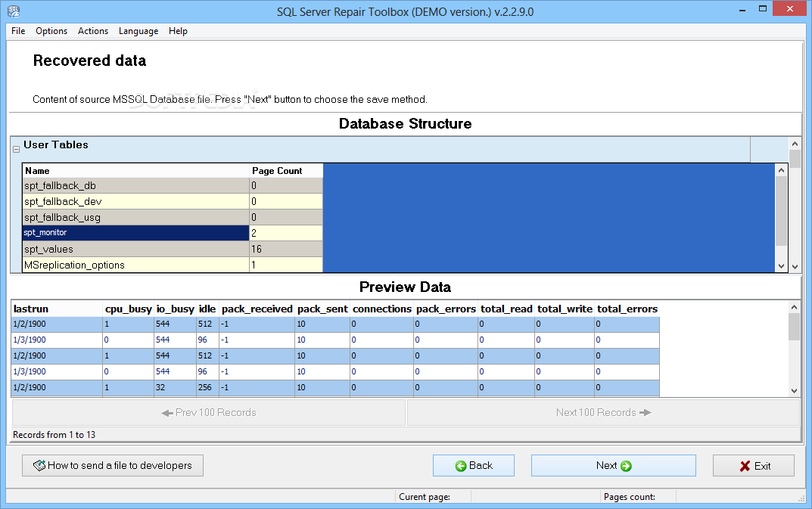Screen dimensions: 812x509
Task: Select the MSreplication_options table row
Action: coord(173,265)
